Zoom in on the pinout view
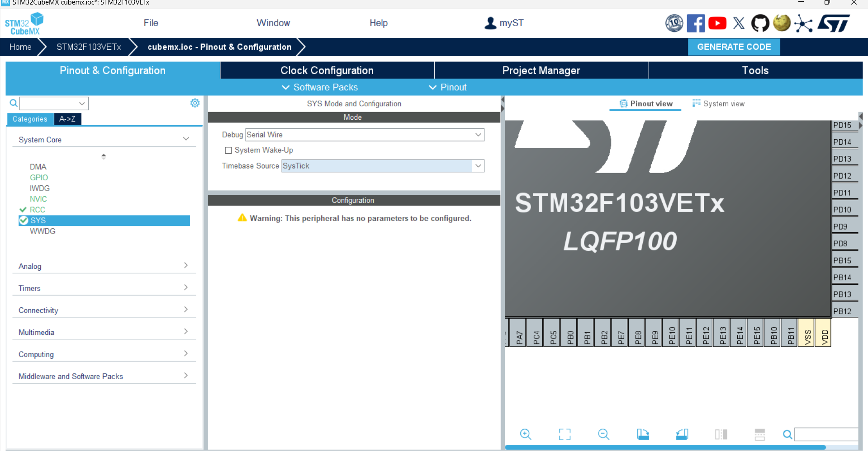 tap(526, 434)
